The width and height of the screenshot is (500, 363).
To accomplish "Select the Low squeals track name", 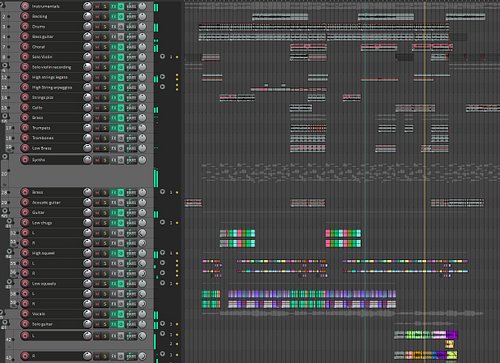I will [44, 283].
